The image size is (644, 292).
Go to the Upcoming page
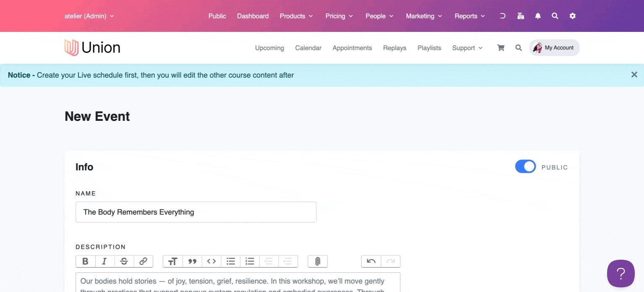click(270, 48)
